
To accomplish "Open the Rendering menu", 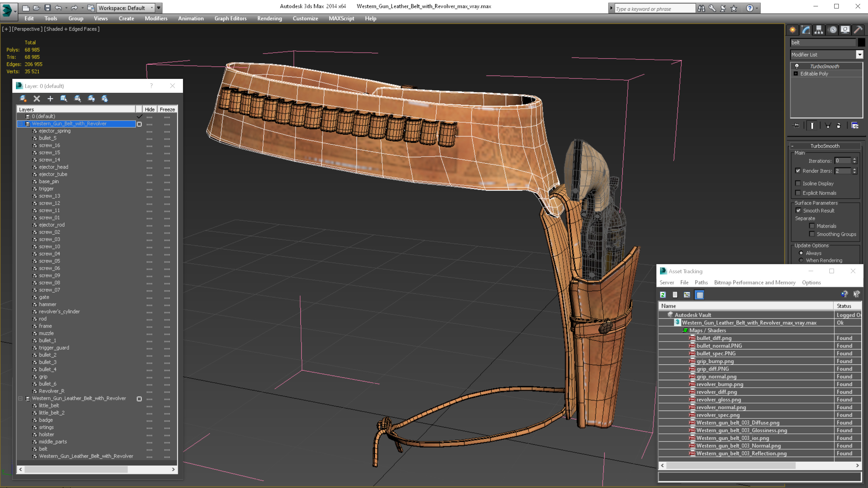I will click(x=269, y=18).
